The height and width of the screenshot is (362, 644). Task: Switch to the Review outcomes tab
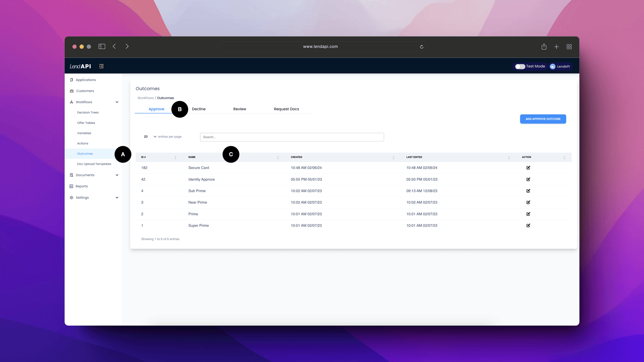point(239,109)
